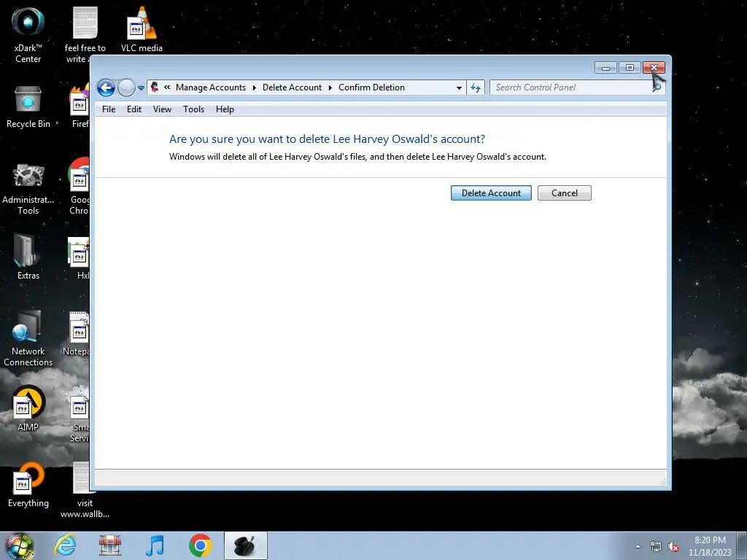The image size is (747, 560).
Task: Select Confirm Deletion breadcrumb
Action: pyautogui.click(x=371, y=87)
